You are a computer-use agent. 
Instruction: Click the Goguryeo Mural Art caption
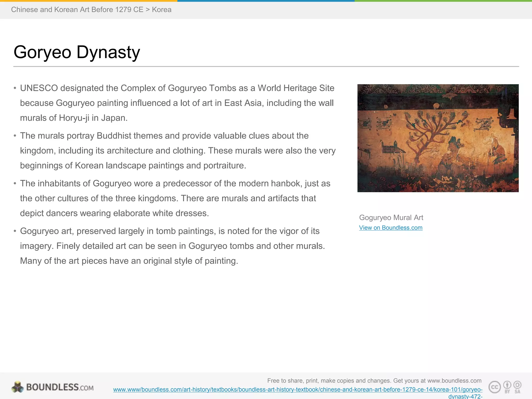pyautogui.click(x=391, y=218)
